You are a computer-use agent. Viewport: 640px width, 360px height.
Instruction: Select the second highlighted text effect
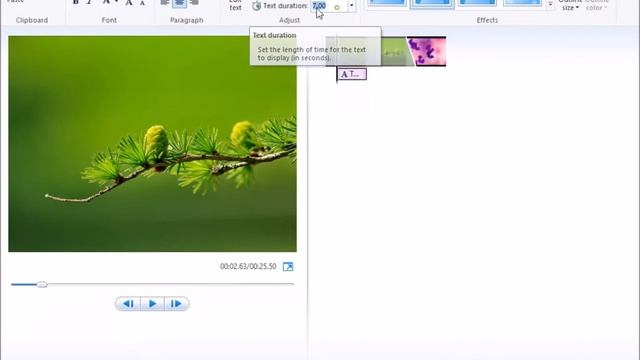(x=432, y=3)
